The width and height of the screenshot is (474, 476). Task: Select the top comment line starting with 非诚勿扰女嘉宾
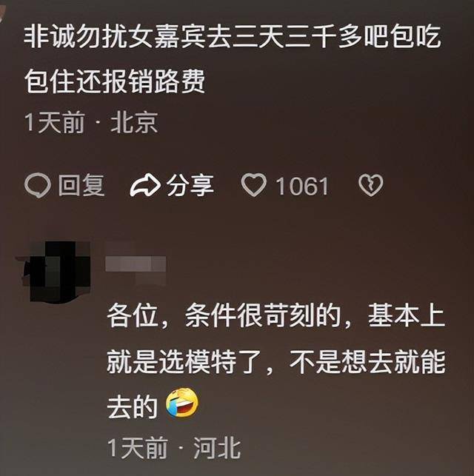[x=233, y=38]
